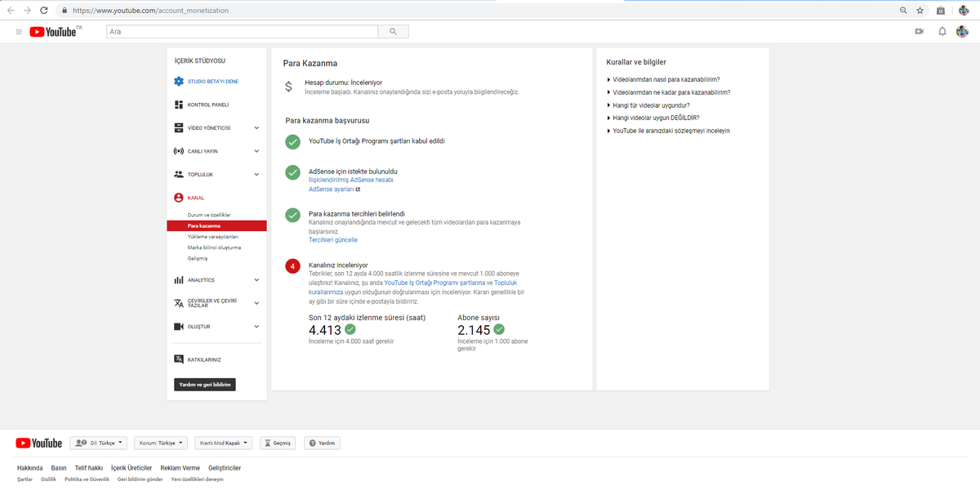Screen dimensions: 980x495
Task: Open İlişkilendirilmiş AdSense hesabı link
Action: tap(351, 180)
